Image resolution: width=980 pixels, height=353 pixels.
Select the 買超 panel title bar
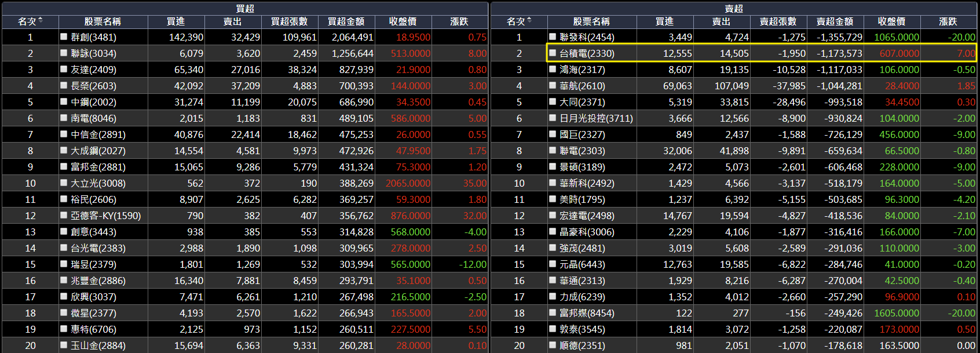[245, 8]
